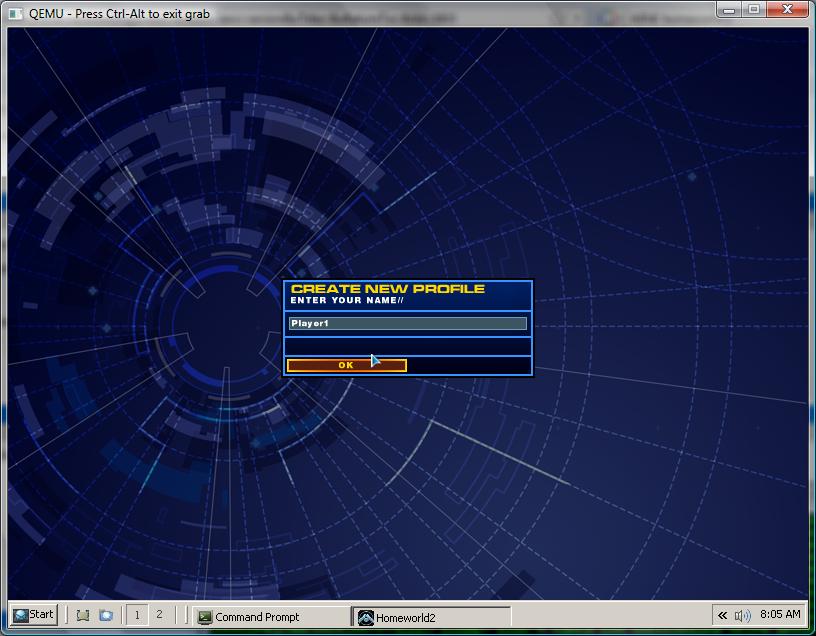Screen dimensions: 816x636
Task: Click the OK button in the profile dialog
Action: click(346, 365)
